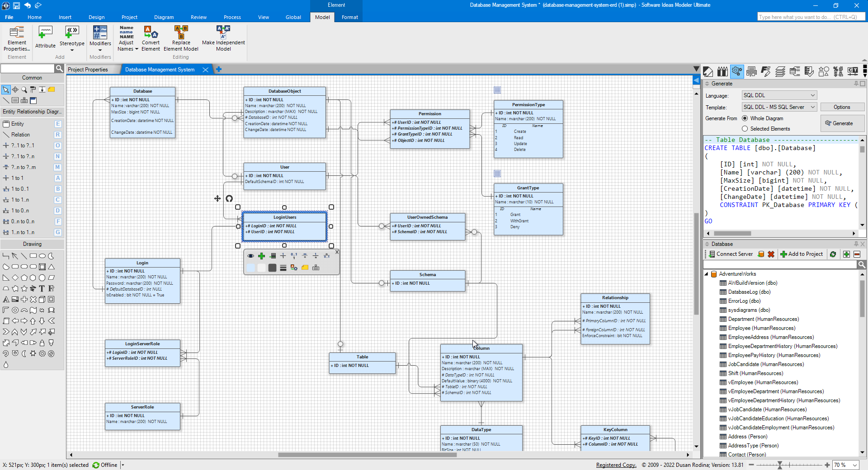Click the Make Independent Model icon
The image size is (868, 470).
[223, 33]
